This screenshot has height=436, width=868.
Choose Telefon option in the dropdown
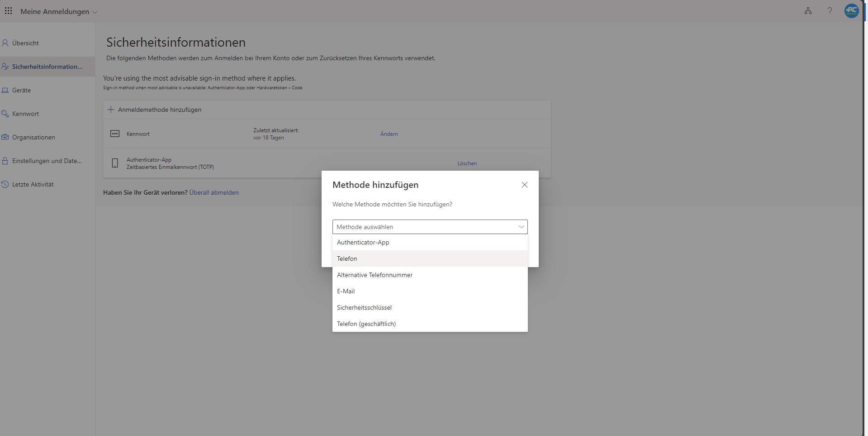347,259
